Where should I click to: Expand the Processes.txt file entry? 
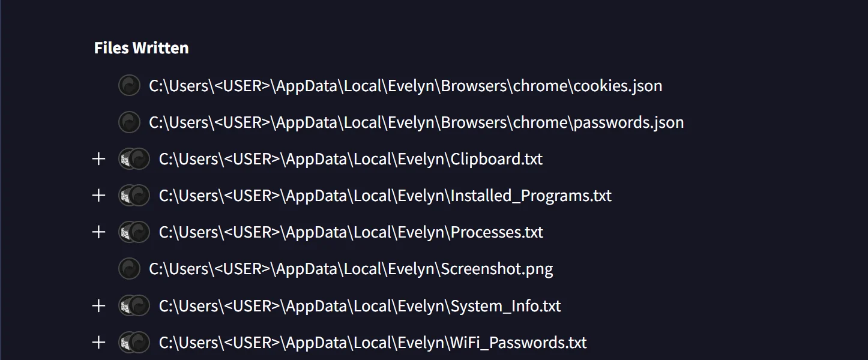click(98, 232)
